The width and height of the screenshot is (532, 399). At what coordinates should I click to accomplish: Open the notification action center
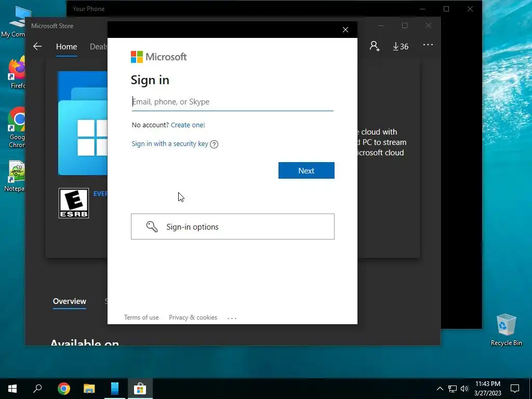[515, 389]
